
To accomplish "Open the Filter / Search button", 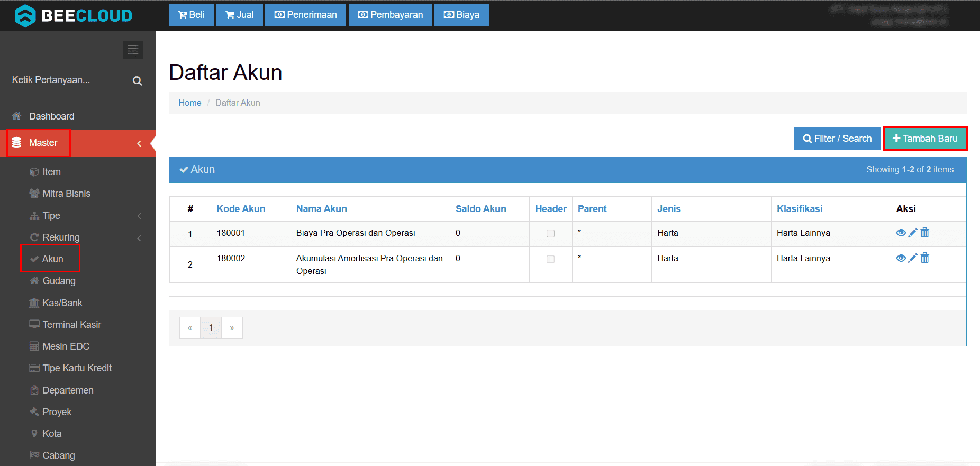I will coord(837,139).
